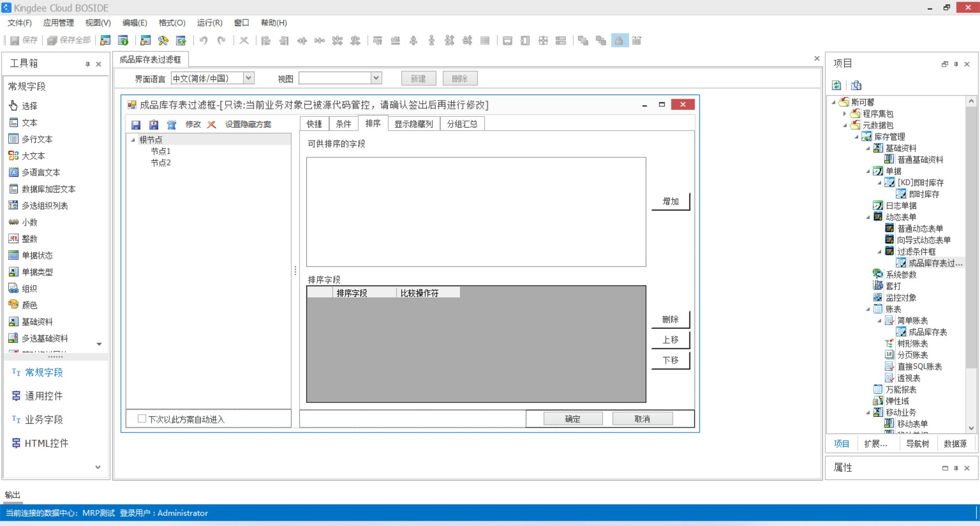Screen dimensions: 980x526
Task: Click the red X delete icon beside 修改
Action: click(212, 125)
